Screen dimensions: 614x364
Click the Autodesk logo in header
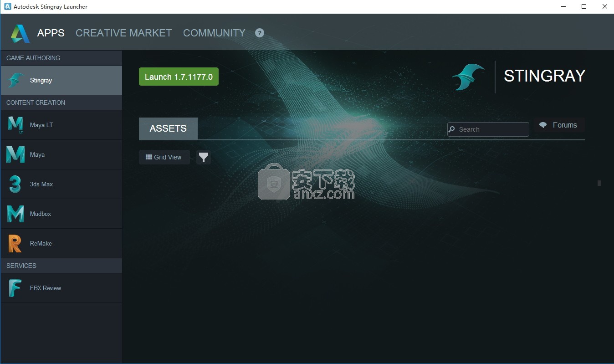pyautogui.click(x=20, y=33)
